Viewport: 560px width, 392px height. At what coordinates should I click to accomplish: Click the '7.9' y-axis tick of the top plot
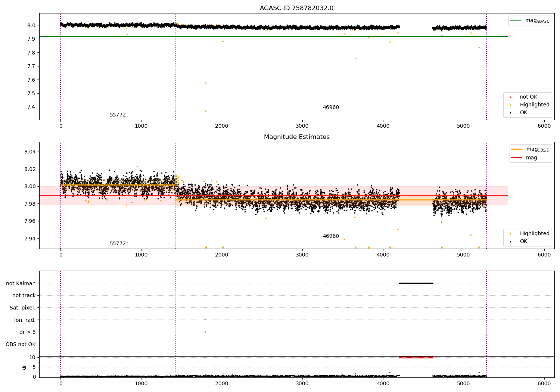click(x=31, y=39)
